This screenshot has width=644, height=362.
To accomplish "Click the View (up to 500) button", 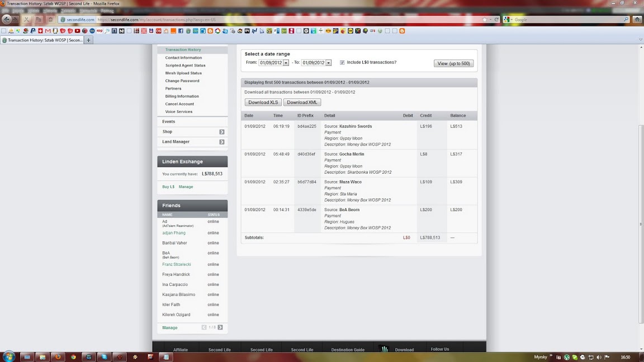I will click(454, 64).
